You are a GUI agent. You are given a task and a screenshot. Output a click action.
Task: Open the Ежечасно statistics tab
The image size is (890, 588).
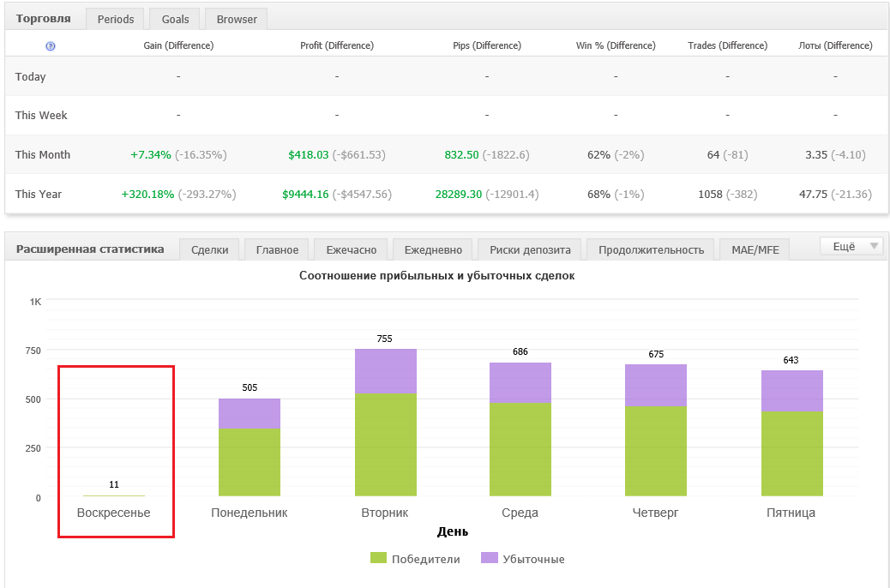pos(352,249)
